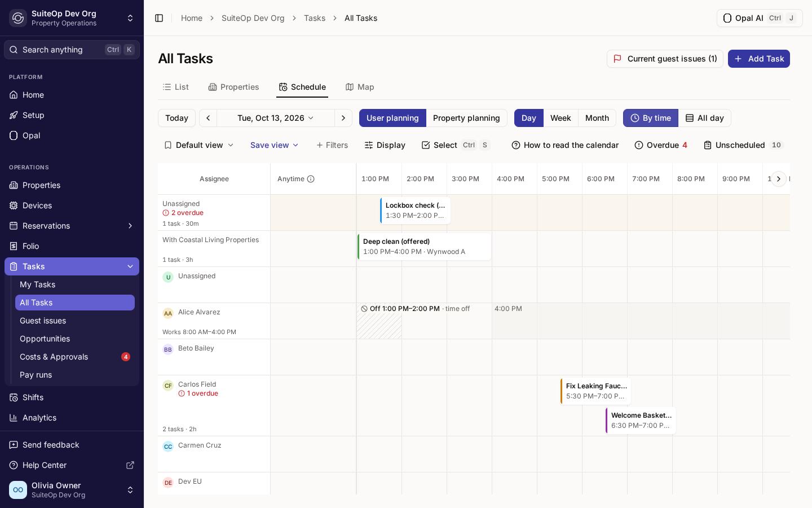Switch to User planning mode
The width and height of the screenshot is (812, 508).
[392, 118]
